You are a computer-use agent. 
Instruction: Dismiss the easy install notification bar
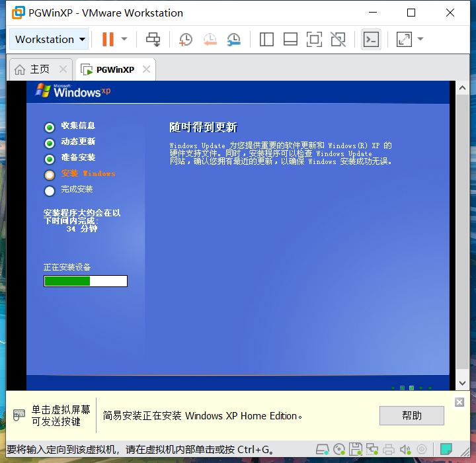tap(459, 402)
